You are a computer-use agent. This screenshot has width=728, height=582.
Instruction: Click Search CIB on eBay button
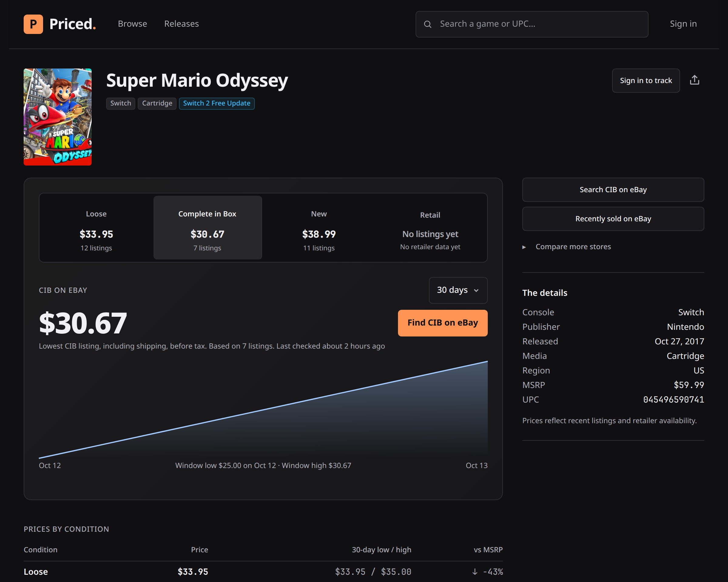tap(613, 190)
